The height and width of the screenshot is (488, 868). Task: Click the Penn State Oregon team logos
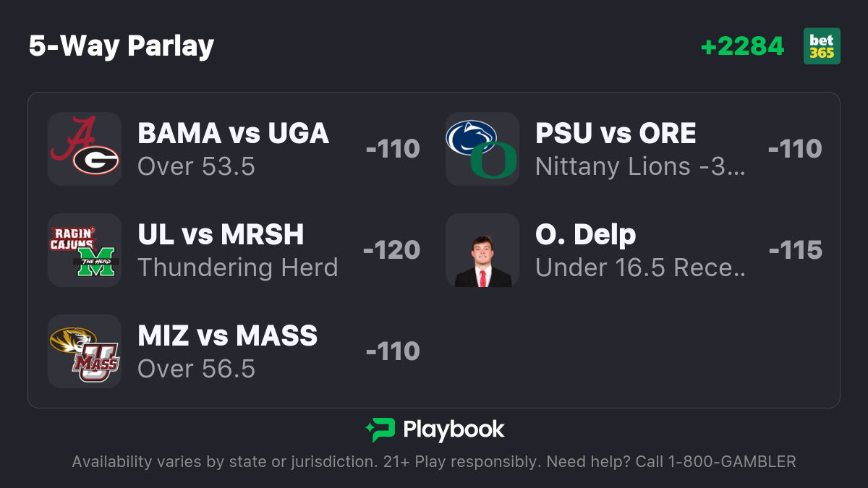(x=482, y=149)
